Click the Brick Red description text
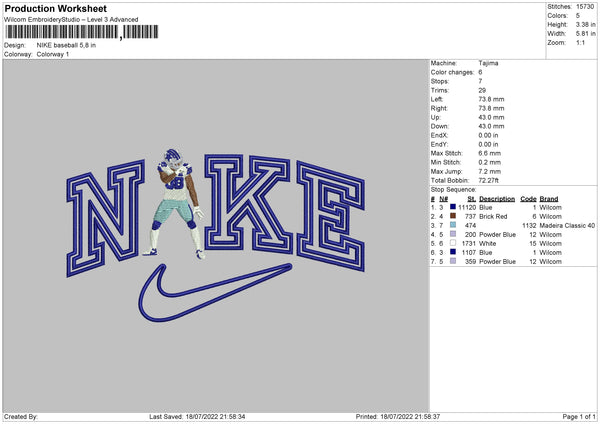The height and width of the screenshot is (424, 600). pos(493,217)
